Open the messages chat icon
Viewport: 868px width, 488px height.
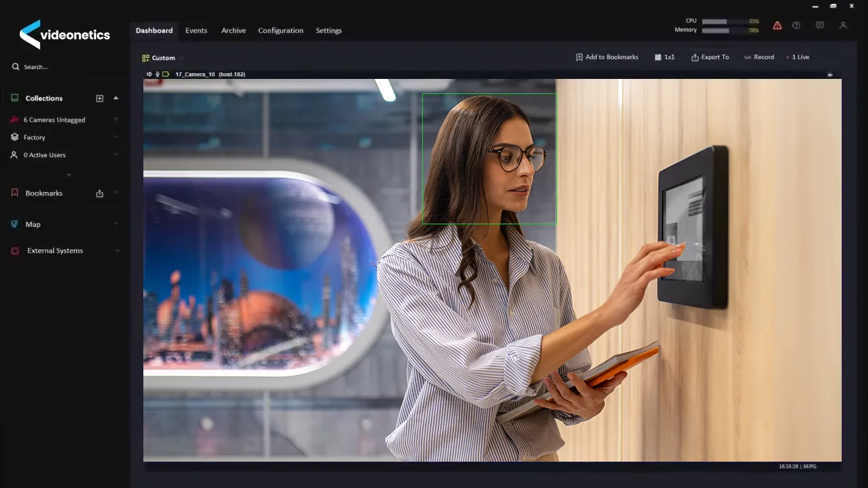click(x=820, y=26)
